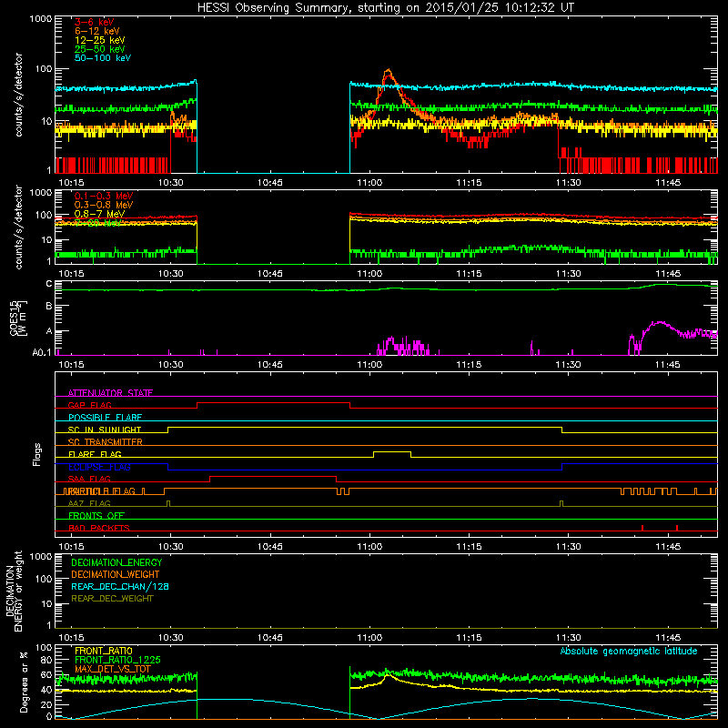Click the orange flare peak in top panel
Screen dimensions: 728x728
click(389, 71)
